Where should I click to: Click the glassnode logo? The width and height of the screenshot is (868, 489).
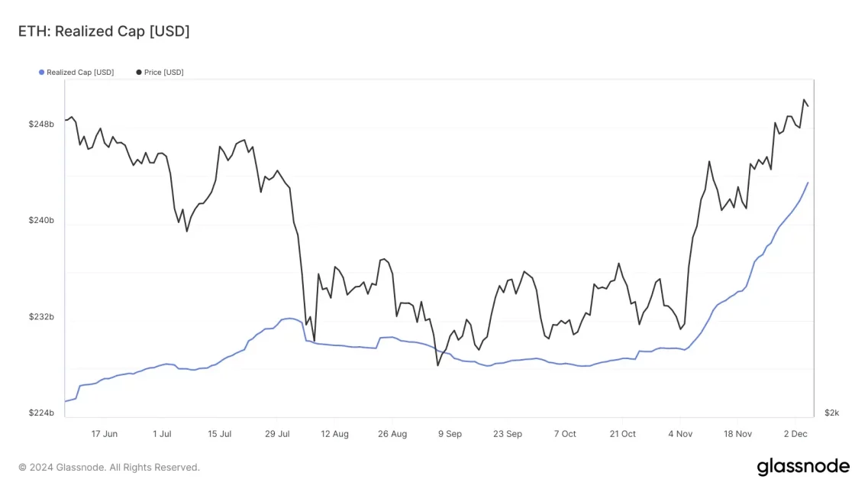[x=803, y=466]
